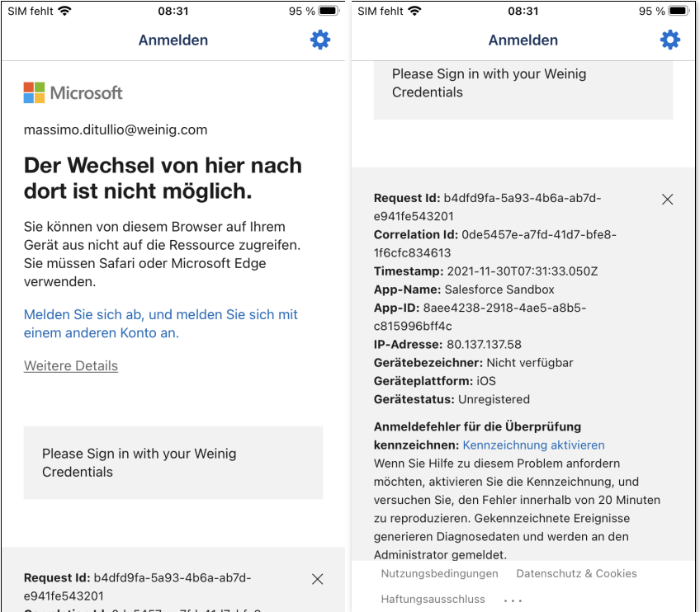Click the three-dots more options in footer

[513, 600]
